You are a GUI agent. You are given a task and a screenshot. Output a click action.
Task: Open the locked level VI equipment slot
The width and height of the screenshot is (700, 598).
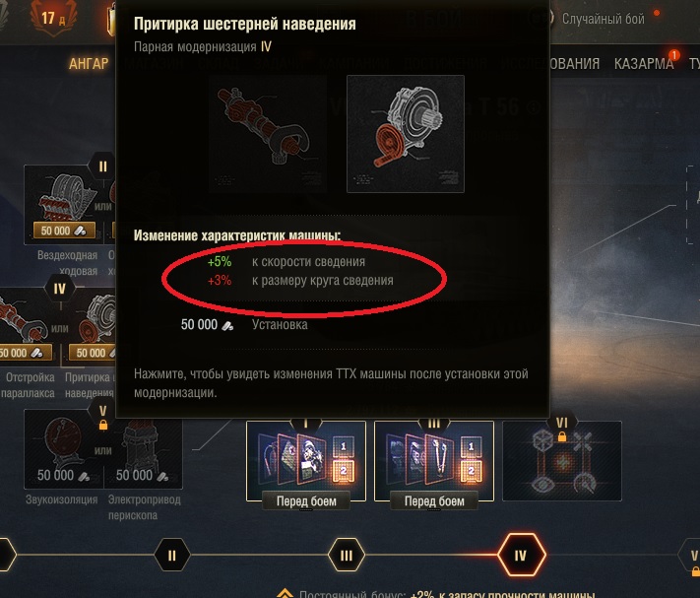[562, 461]
